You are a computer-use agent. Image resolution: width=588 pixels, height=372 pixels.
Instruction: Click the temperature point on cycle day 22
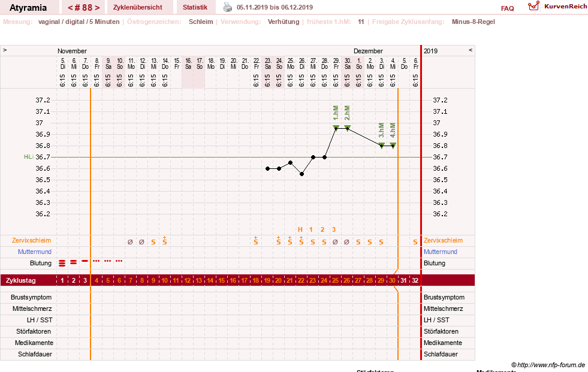click(302, 174)
